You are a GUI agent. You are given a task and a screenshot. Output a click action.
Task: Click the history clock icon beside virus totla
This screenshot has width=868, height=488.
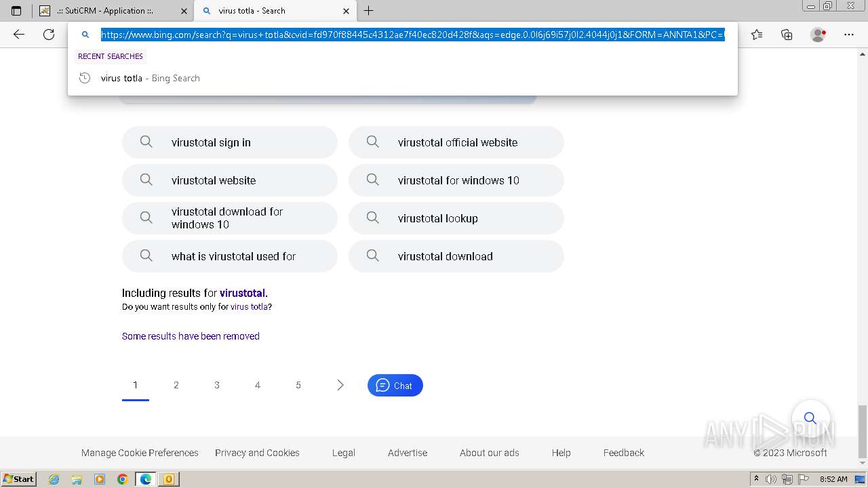85,78
